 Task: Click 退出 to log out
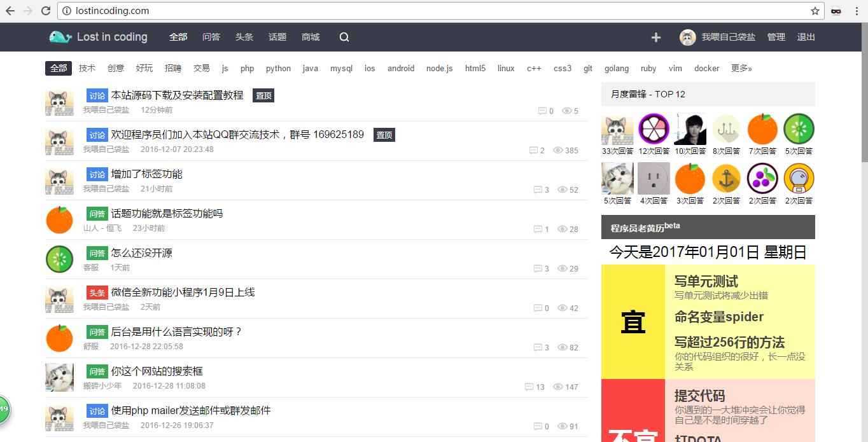(806, 37)
